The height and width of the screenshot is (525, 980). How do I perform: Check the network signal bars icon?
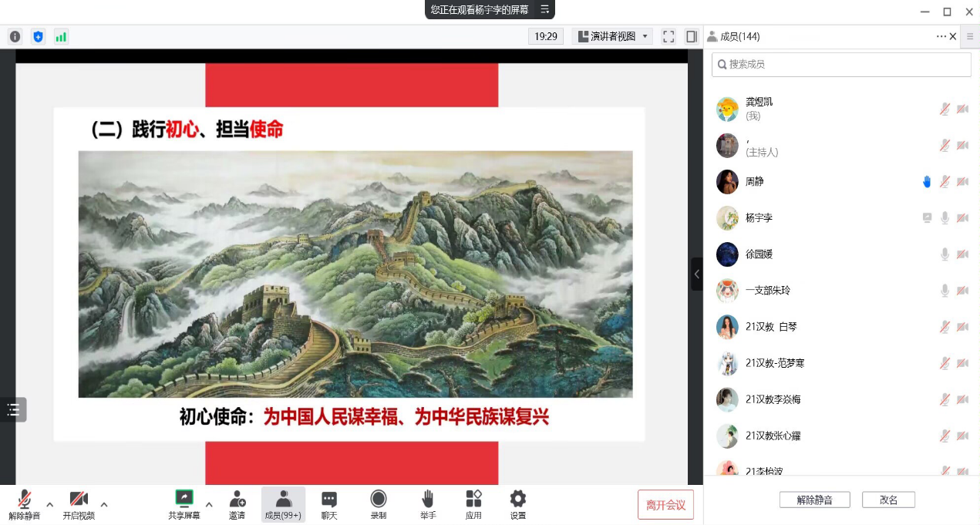tap(61, 36)
